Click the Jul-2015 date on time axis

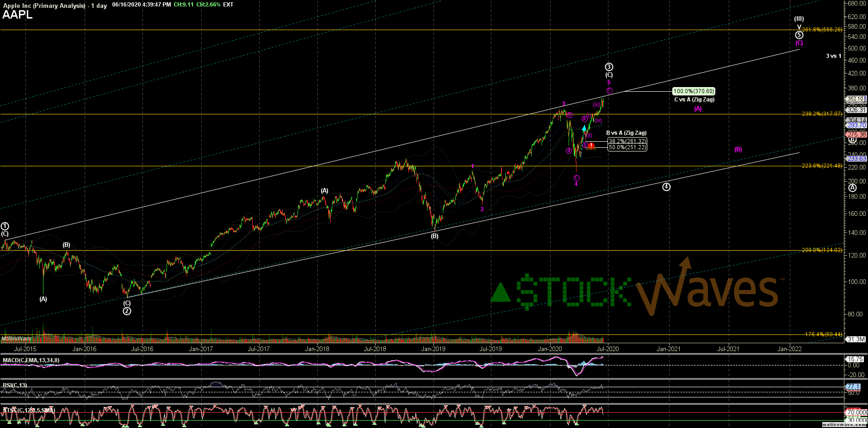pyautogui.click(x=25, y=348)
